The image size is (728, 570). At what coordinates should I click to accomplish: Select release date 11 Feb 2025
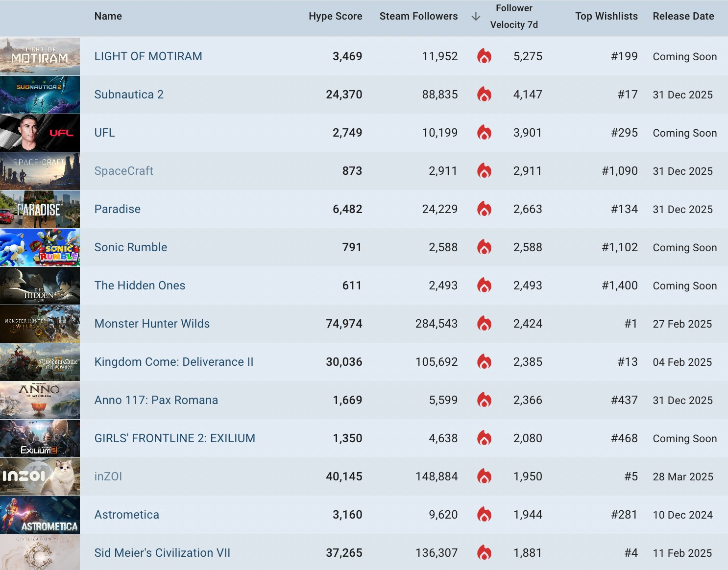682,553
